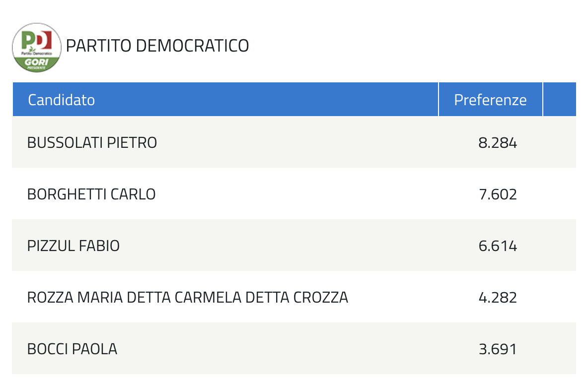Select candidate BOCCI PAOLA
This screenshot has width=588, height=382.
[72, 349]
